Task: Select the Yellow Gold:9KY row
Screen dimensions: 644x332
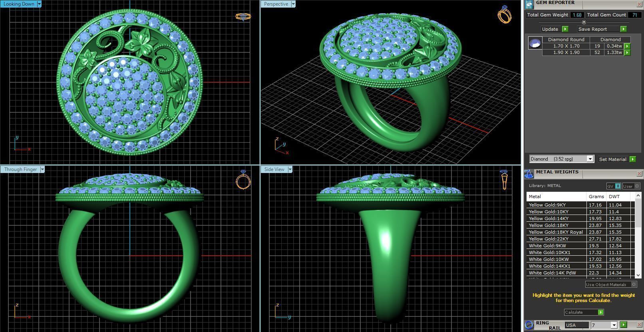Action: [x=580, y=205]
